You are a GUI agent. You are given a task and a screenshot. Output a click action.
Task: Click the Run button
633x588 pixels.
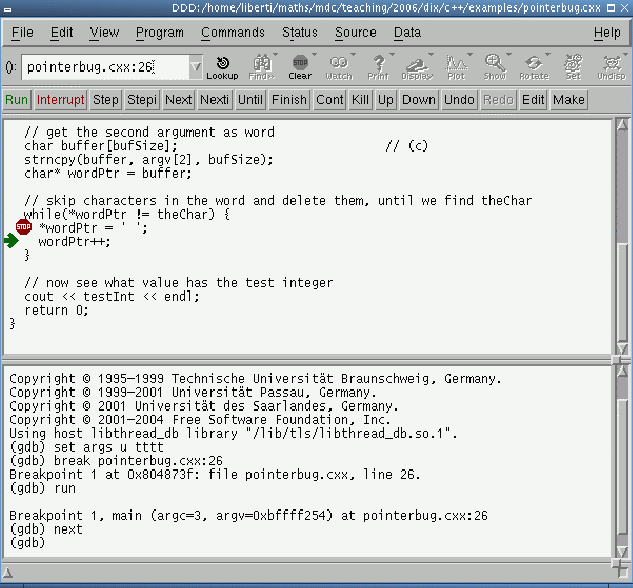(x=17, y=100)
